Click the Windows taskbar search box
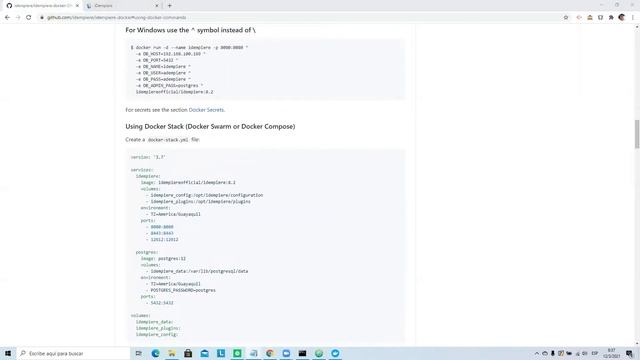 pyautogui.click(x=73, y=353)
